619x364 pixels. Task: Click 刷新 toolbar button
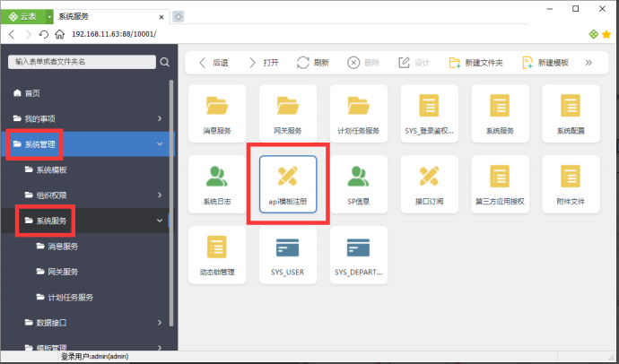pyautogui.click(x=313, y=63)
